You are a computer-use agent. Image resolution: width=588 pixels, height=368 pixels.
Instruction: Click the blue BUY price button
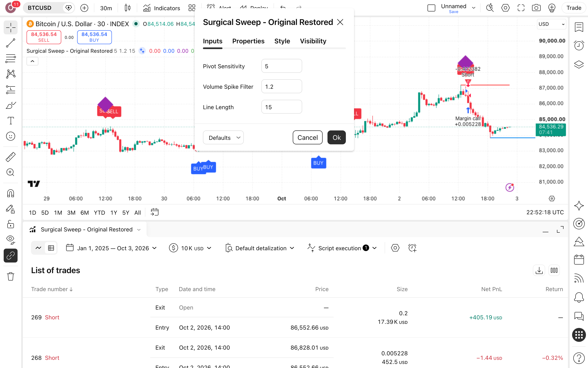94,37
